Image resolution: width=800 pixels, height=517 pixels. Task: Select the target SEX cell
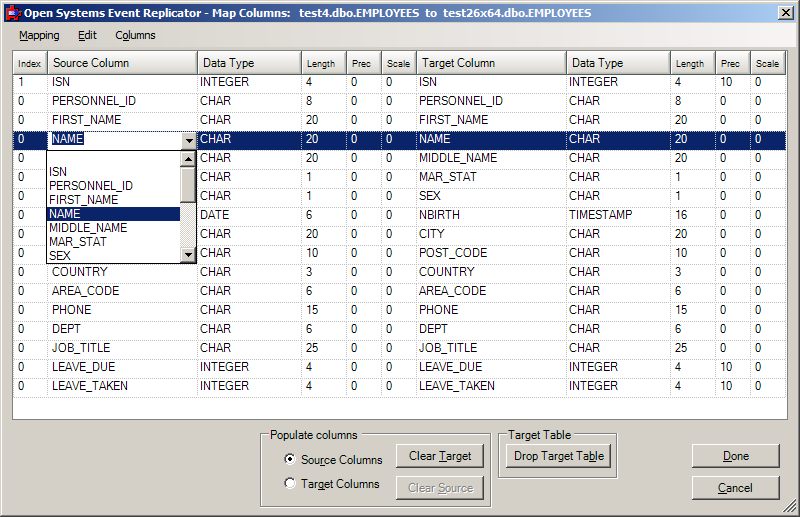coord(491,196)
